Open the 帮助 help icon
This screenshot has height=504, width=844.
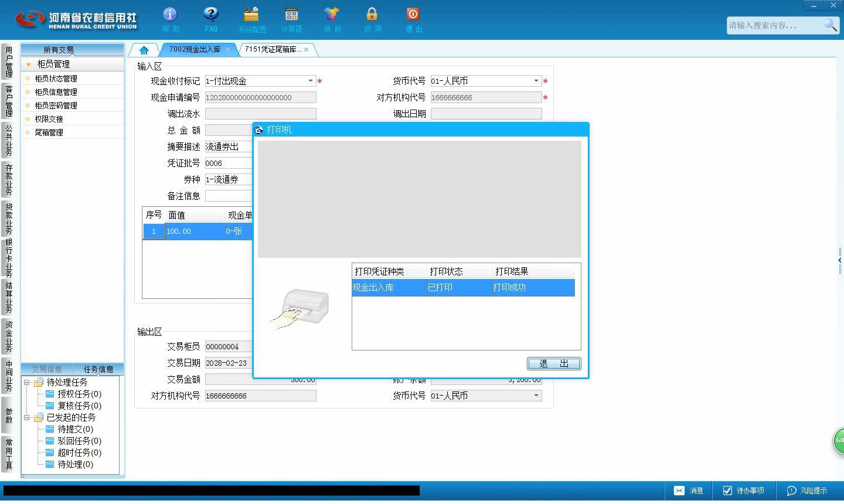pos(170,14)
